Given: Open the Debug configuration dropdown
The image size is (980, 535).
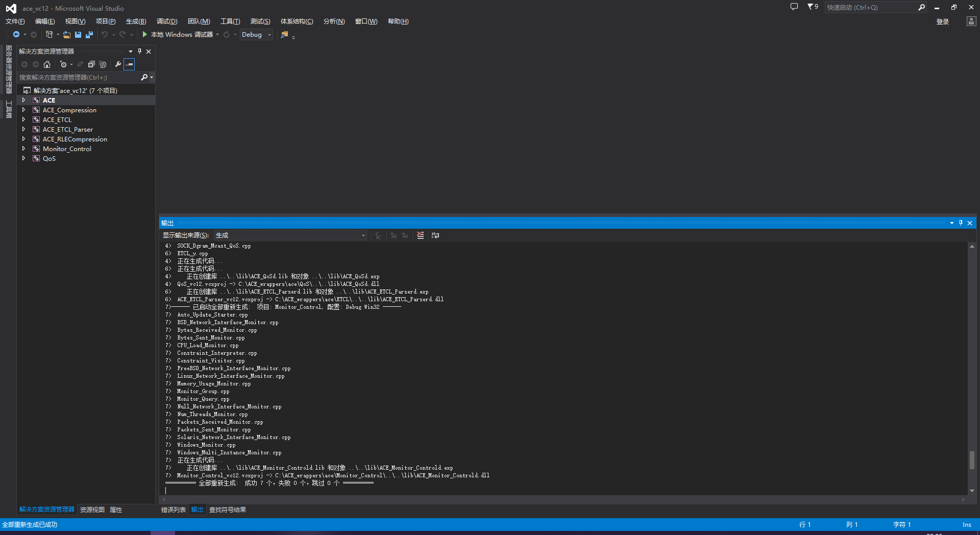Looking at the screenshot, I should 269,34.
